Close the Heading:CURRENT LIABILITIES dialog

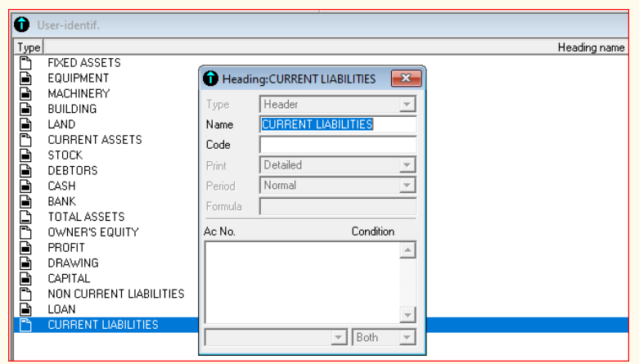coord(406,79)
